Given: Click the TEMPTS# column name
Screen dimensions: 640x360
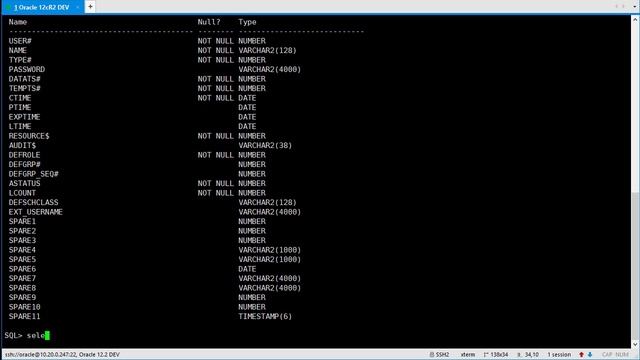Looking at the screenshot, I should (24, 89).
